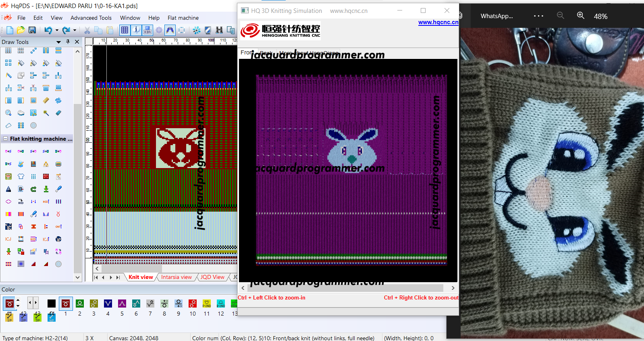Open the Undo history dropdown arrow
The image size is (644, 341).
click(x=57, y=30)
